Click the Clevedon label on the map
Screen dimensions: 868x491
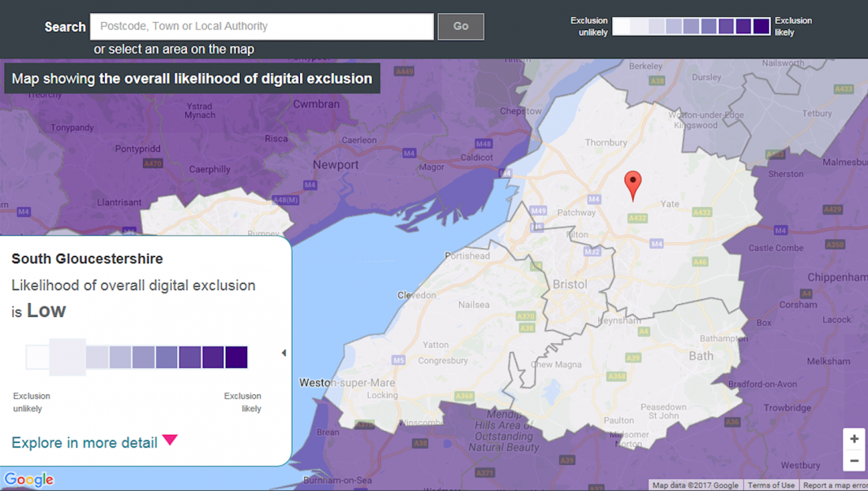pyautogui.click(x=416, y=295)
